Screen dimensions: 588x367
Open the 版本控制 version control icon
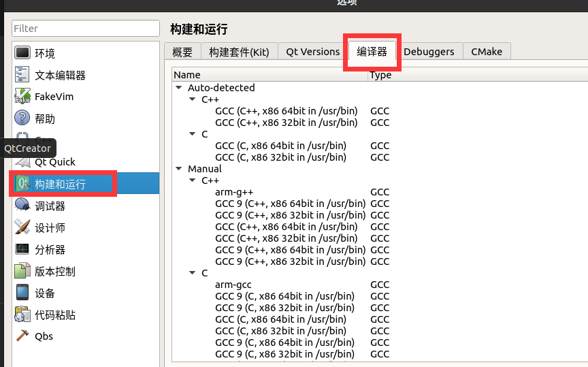coord(22,270)
